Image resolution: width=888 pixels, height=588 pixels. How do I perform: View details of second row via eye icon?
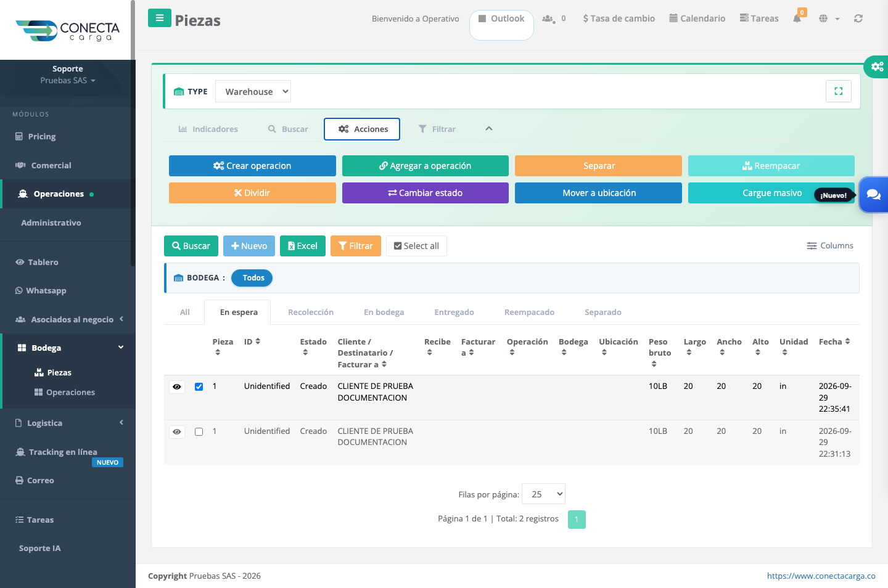coord(177,431)
